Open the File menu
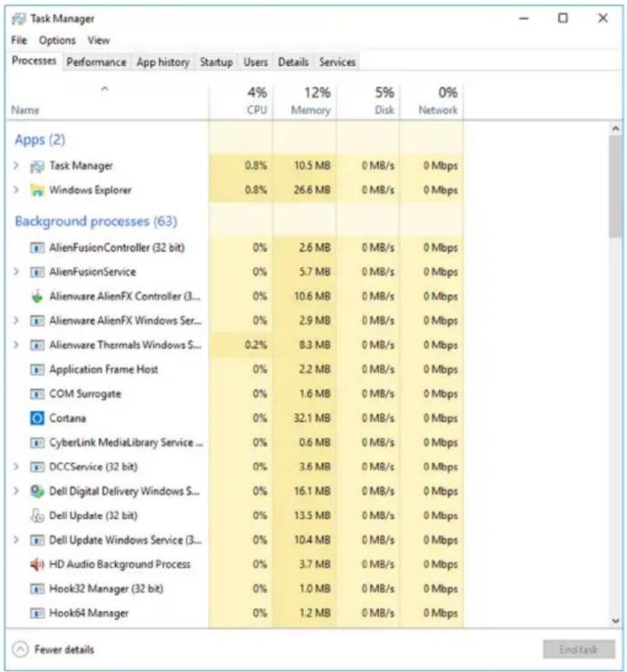 click(x=18, y=40)
